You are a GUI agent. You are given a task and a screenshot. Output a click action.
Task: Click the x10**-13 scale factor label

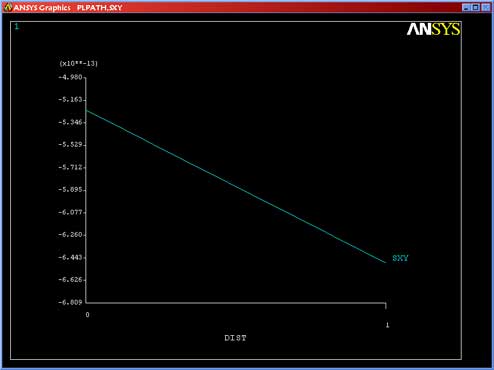[x=78, y=63]
